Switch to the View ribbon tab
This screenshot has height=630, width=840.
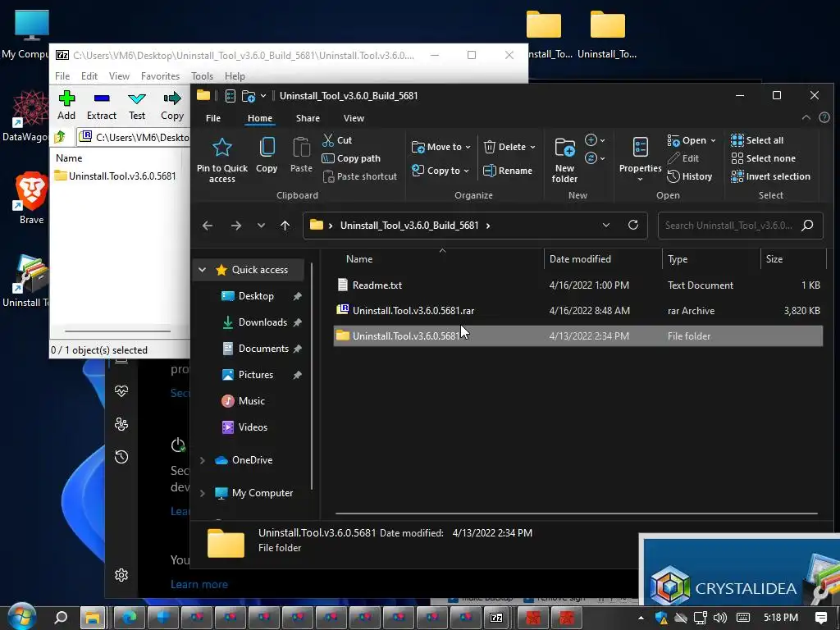(354, 118)
